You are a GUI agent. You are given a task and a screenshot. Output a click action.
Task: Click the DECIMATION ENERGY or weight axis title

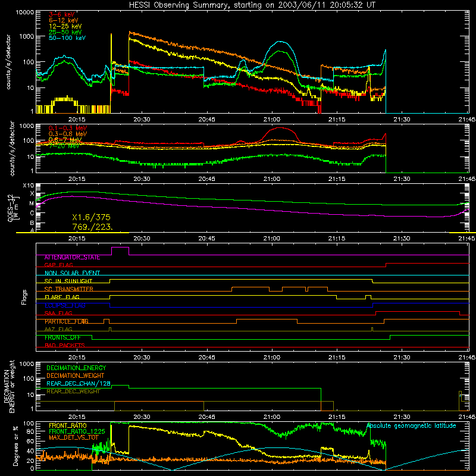pyautogui.click(x=9, y=386)
